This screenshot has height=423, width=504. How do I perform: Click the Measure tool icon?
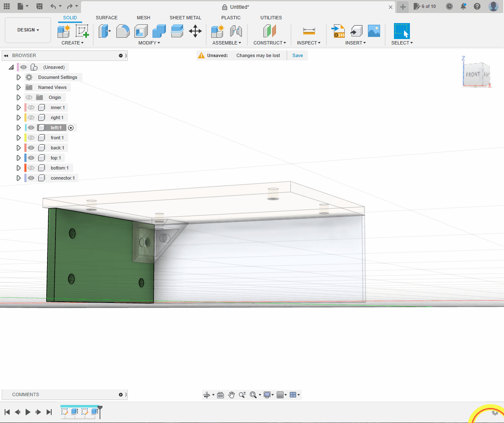pyautogui.click(x=309, y=31)
